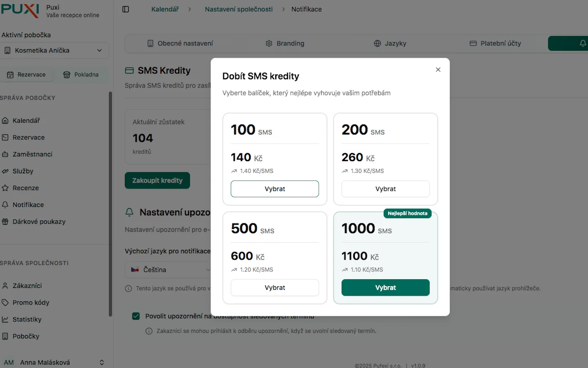Uncheck the Povolit upozornění checkbox

(136, 316)
